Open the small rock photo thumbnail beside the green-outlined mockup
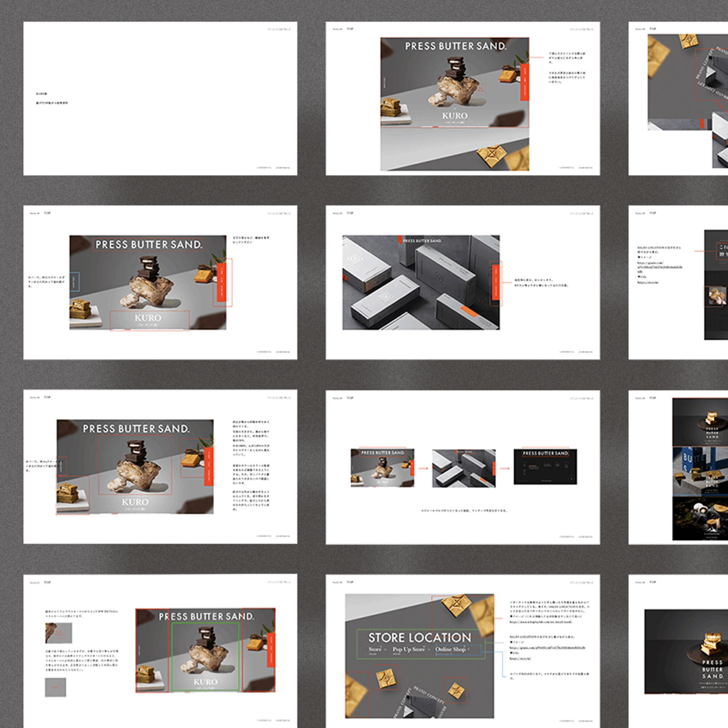 point(59,633)
